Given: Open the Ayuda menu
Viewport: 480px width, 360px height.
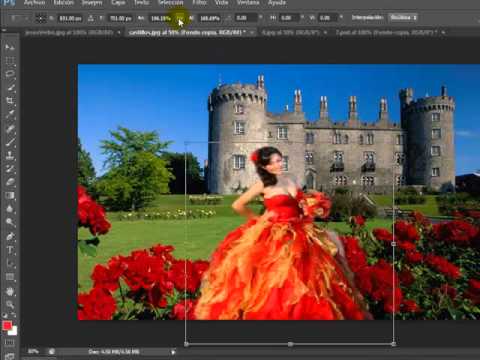Looking at the screenshot, I should 277,3.
